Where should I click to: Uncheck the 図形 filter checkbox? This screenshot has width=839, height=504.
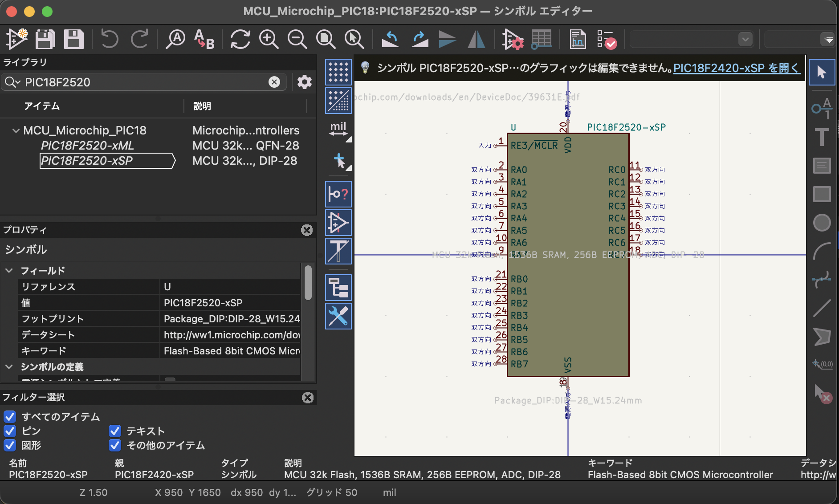click(x=10, y=445)
